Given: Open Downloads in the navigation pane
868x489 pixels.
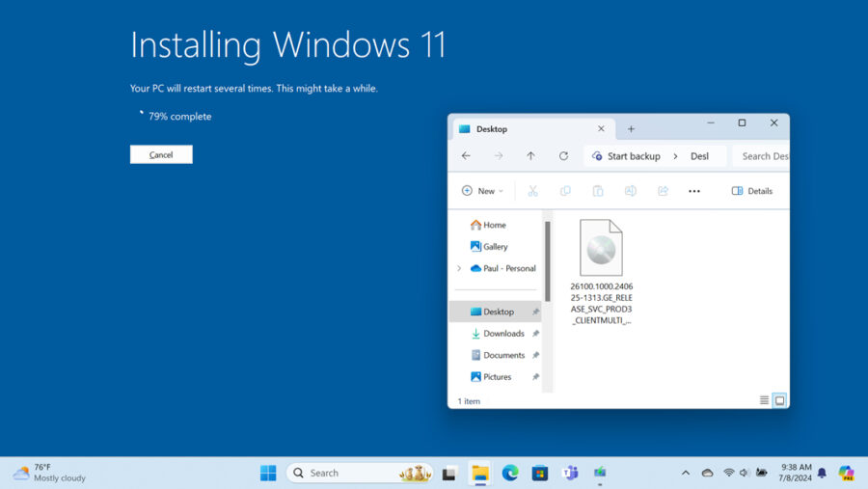Looking at the screenshot, I should [503, 334].
